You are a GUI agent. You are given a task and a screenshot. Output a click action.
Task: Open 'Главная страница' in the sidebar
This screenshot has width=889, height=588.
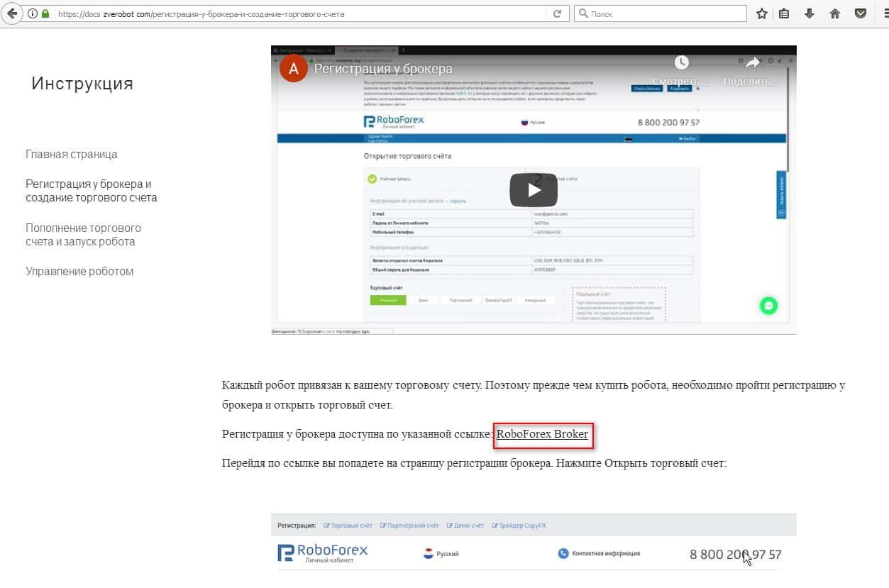tap(72, 154)
